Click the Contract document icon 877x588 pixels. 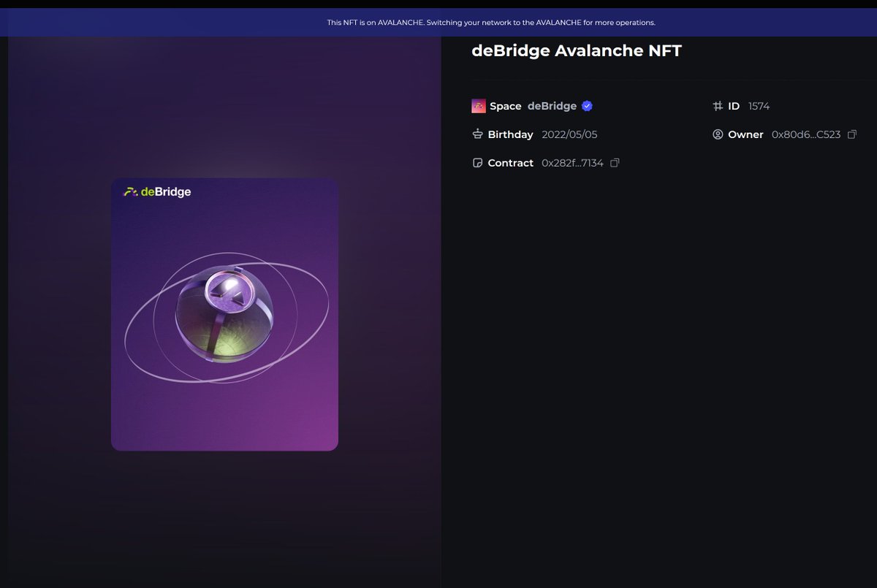tap(478, 163)
